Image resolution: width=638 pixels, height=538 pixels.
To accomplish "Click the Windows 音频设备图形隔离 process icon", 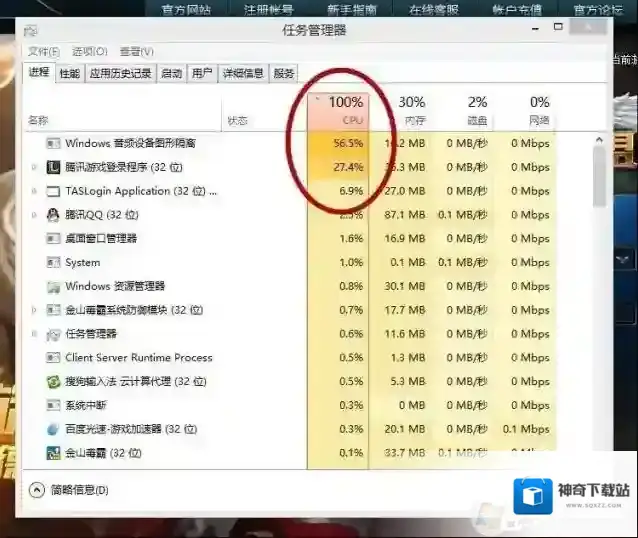I will click(x=54, y=144).
